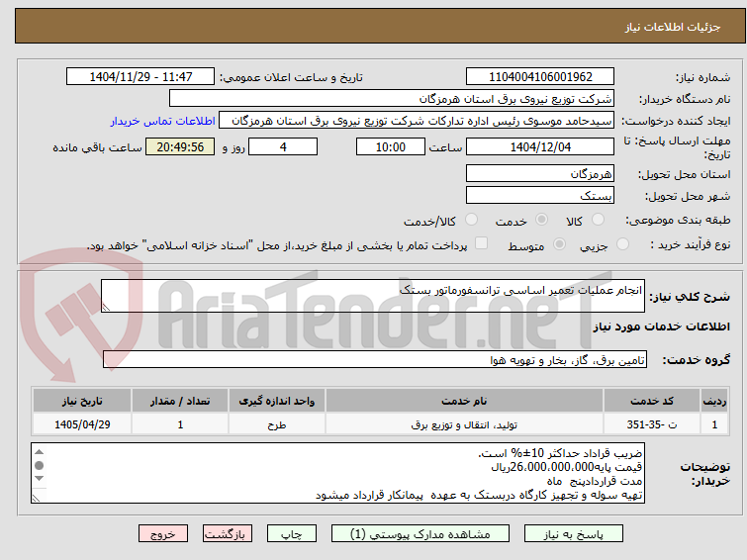
Task: Click the جزئیات اطلاعات نیاز page heading
Action: (672, 27)
